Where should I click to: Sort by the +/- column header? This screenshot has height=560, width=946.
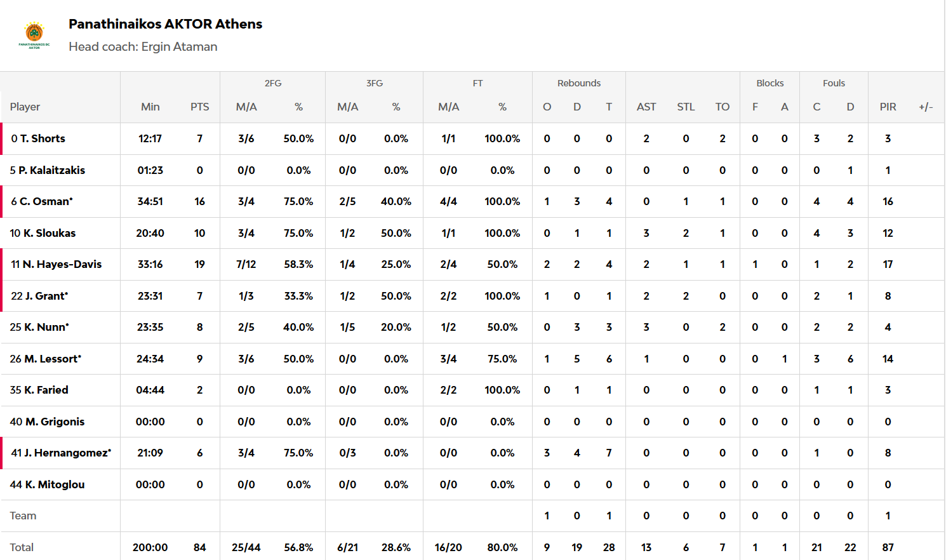click(926, 107)
